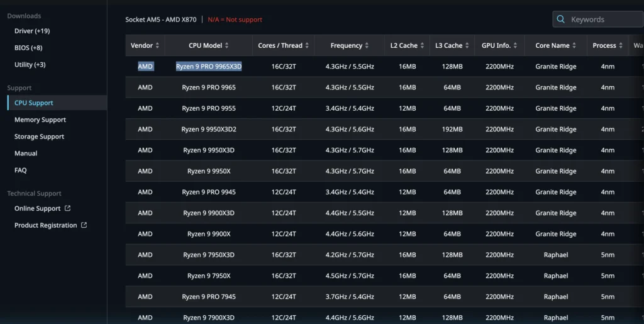Screen dimensions: 644x324
Task: Click the Keywords search field
Action: pyautogui.click(x=599, y=20)
